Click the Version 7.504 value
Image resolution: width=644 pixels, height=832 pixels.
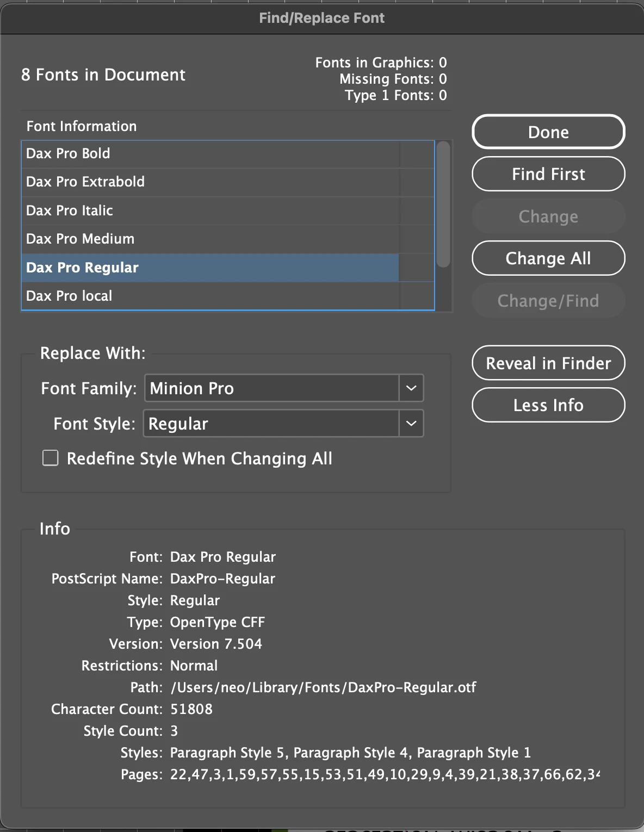[x=216, y=644]
